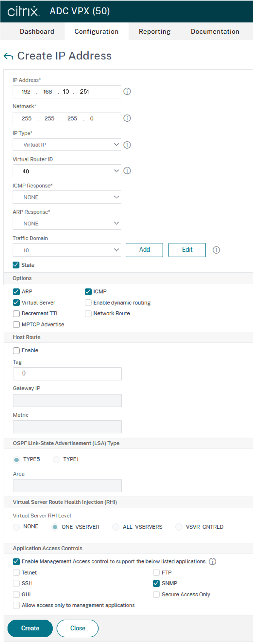Enable dynamic routing checkbox
254x644 pixels.
point(88,303)
